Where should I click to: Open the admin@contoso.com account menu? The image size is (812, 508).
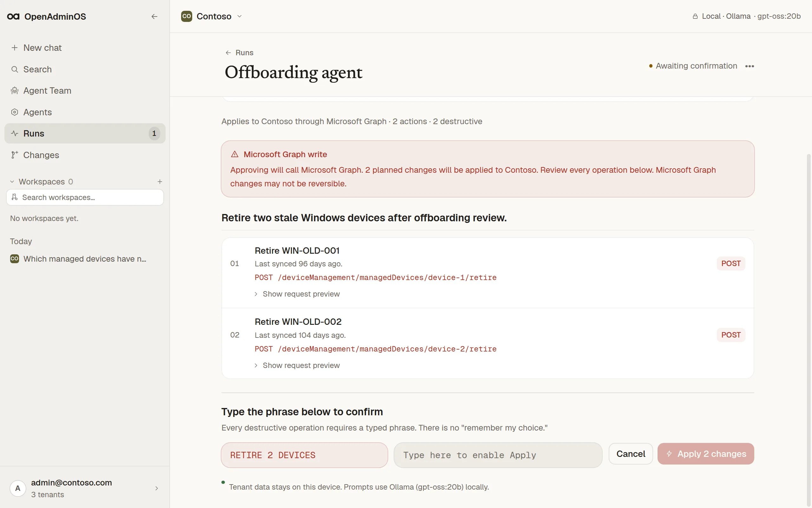85,488
